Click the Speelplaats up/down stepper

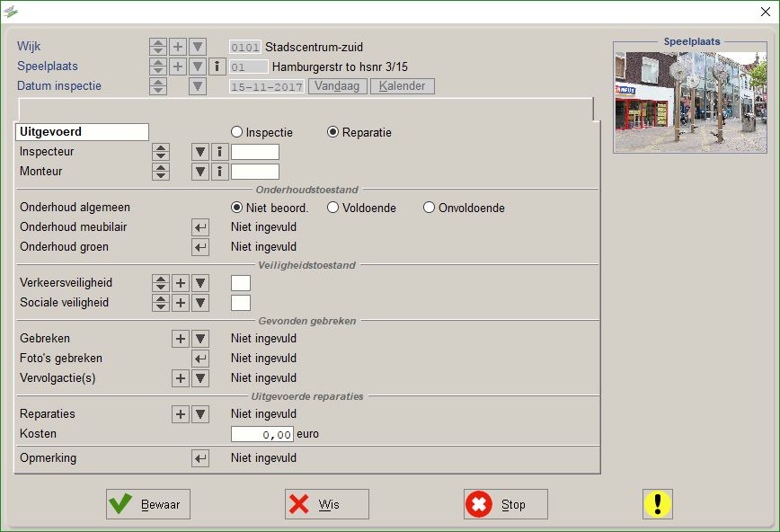tap(158, 66)
